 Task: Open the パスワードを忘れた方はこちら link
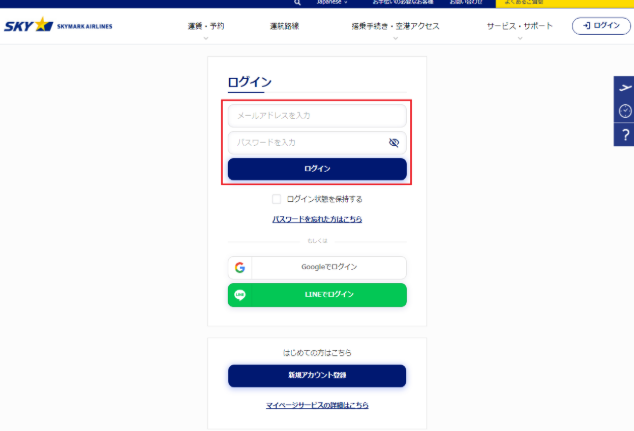[317, 219]
